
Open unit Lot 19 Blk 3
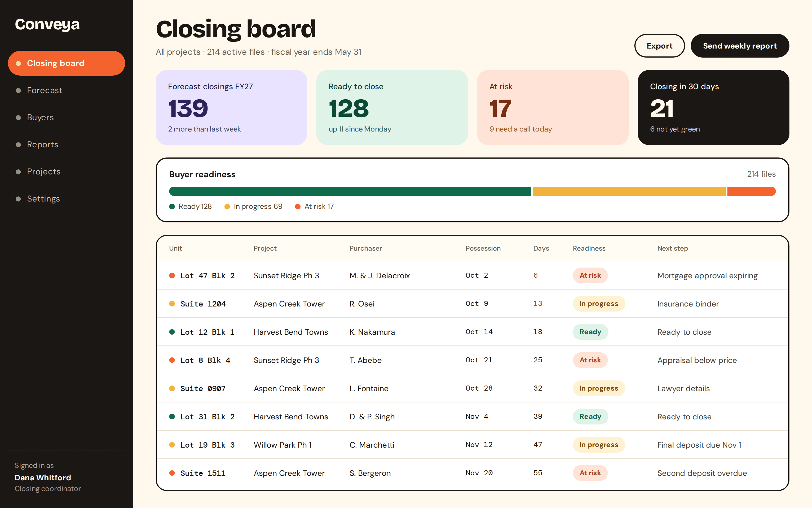207,445
